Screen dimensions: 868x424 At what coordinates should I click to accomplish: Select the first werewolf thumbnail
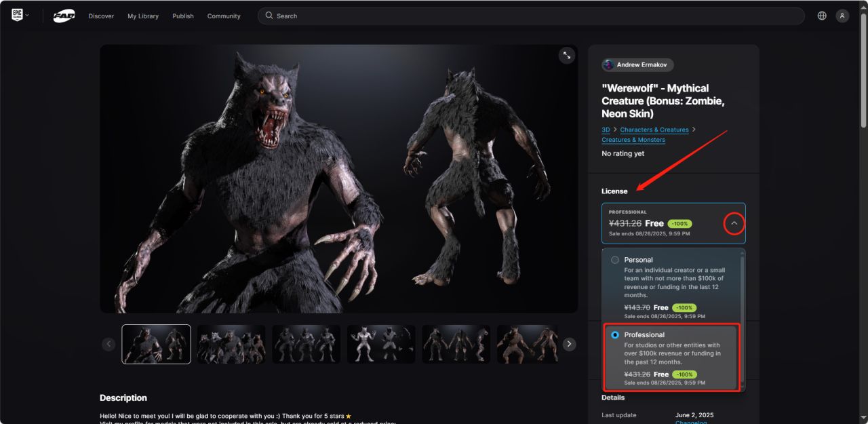coord(157,344)
